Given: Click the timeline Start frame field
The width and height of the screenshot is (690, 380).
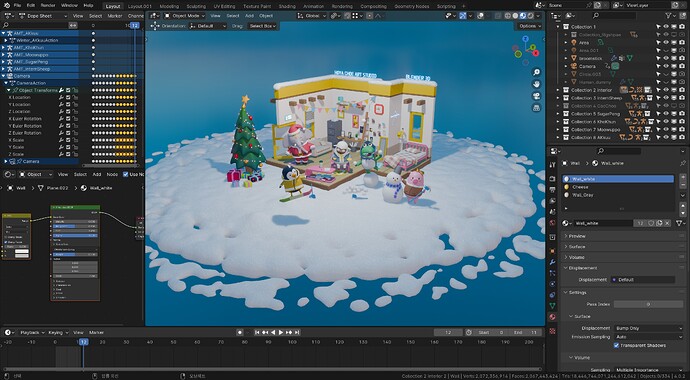Looking at the screenshot, I should [x=490, y=332].
